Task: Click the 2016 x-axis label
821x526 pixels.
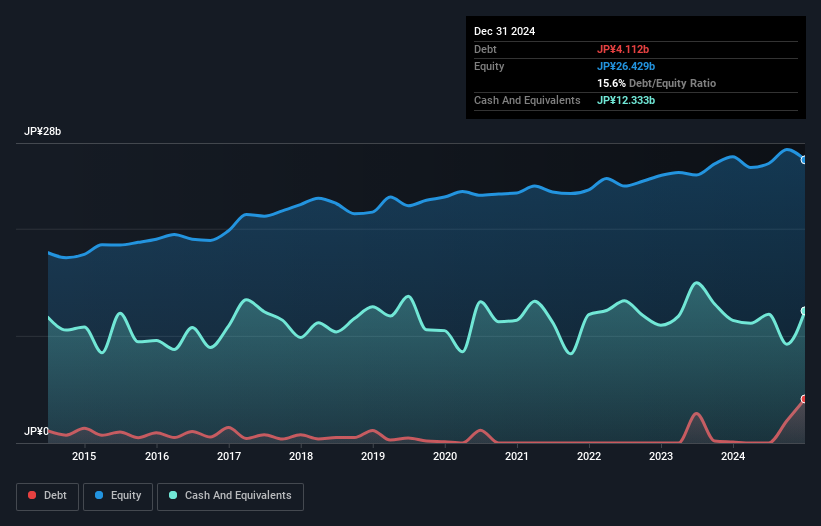Action: tap(157, 456)
